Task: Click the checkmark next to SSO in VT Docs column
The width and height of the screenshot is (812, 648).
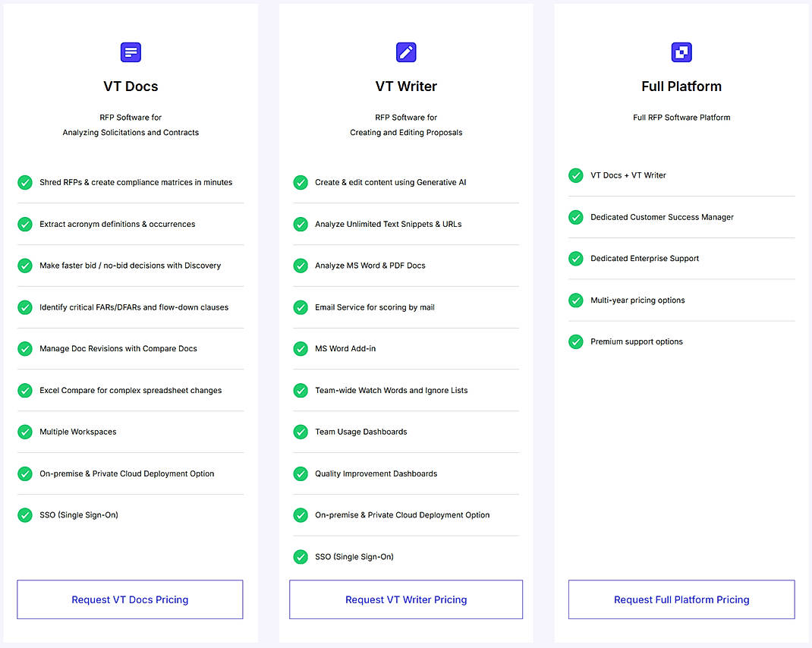Action: click(x=24, y=514)
